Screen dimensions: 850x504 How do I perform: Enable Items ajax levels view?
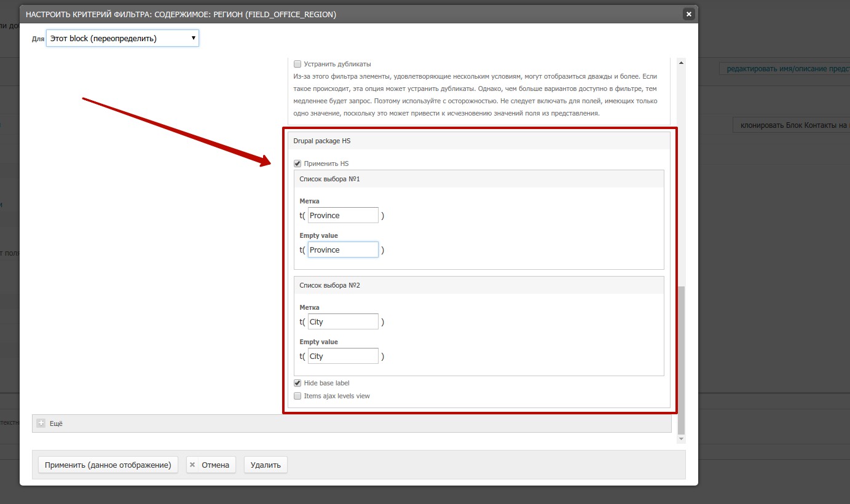(x=297, y=396)
